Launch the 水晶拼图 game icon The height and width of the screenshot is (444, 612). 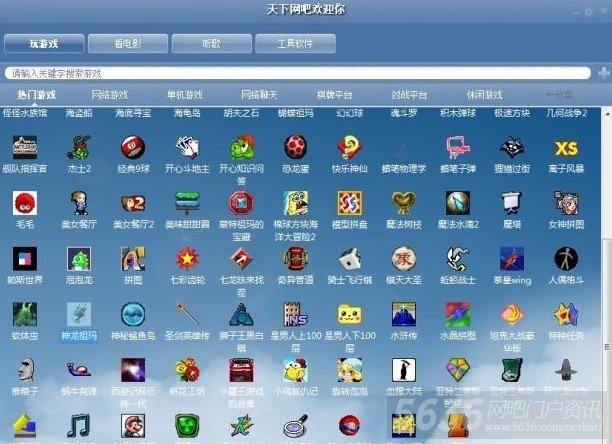pos(458,314)
